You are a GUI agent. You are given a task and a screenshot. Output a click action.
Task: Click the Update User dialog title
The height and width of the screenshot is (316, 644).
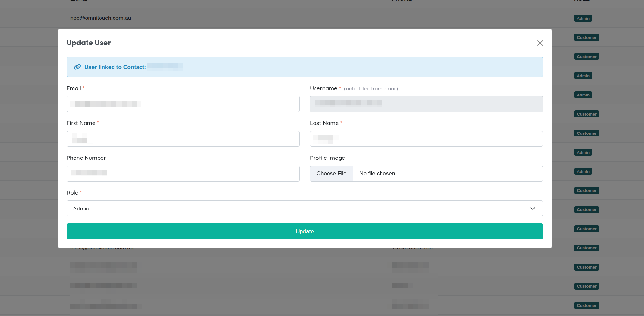(x=88, y=43)
